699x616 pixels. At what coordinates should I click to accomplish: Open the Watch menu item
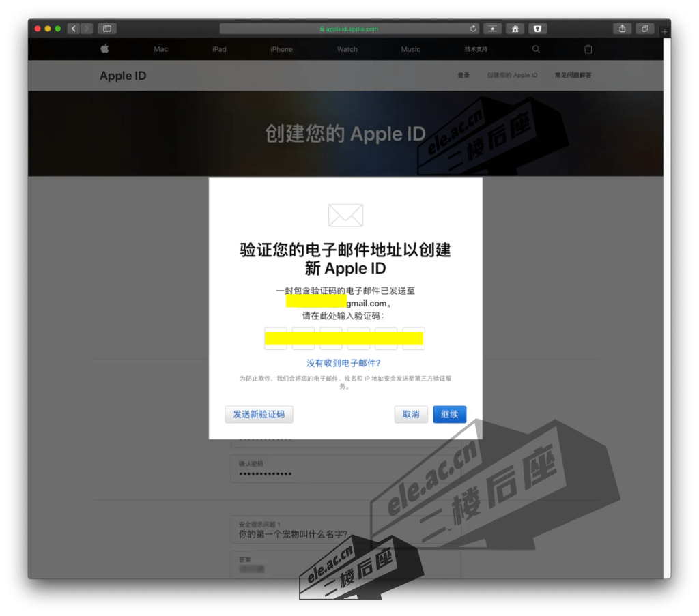pos(347,49)
